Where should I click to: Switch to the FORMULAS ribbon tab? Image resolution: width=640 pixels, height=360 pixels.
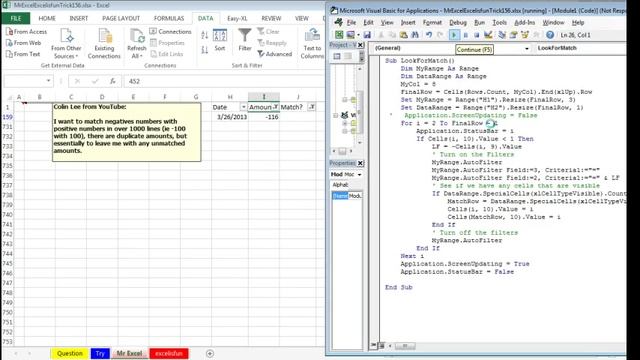[x=169, y=18]
